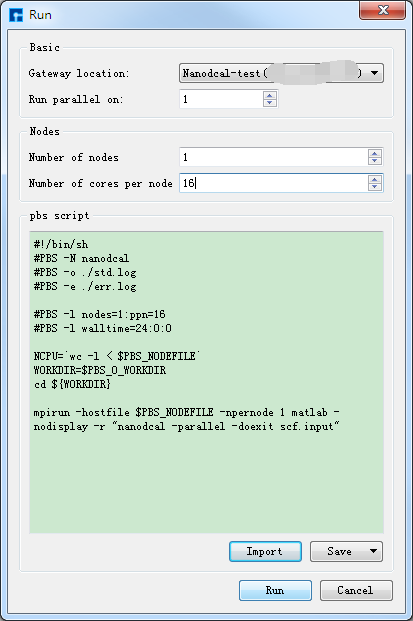
Task: Click the '#!/bin/sh' script line
Action: (x=61, y=244)
